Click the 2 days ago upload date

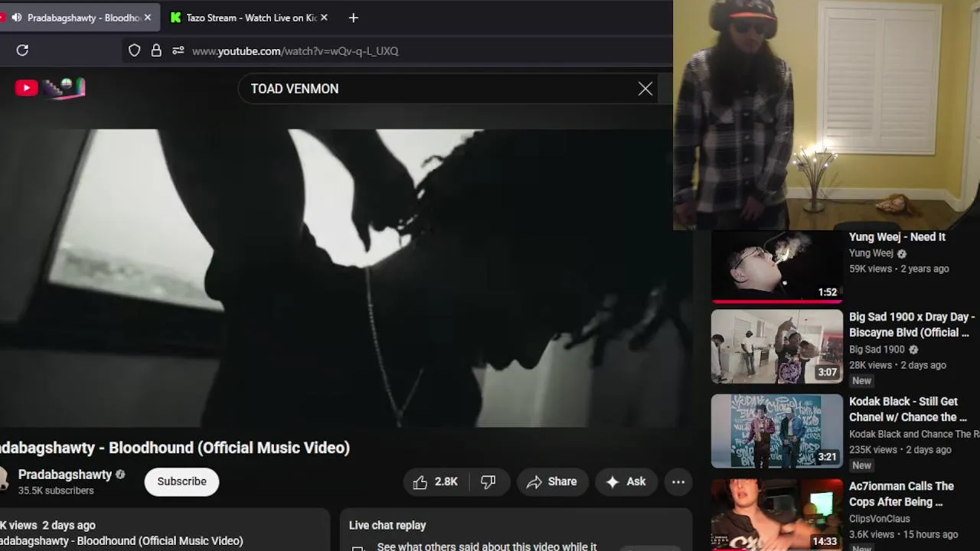(x=69, y=525)
